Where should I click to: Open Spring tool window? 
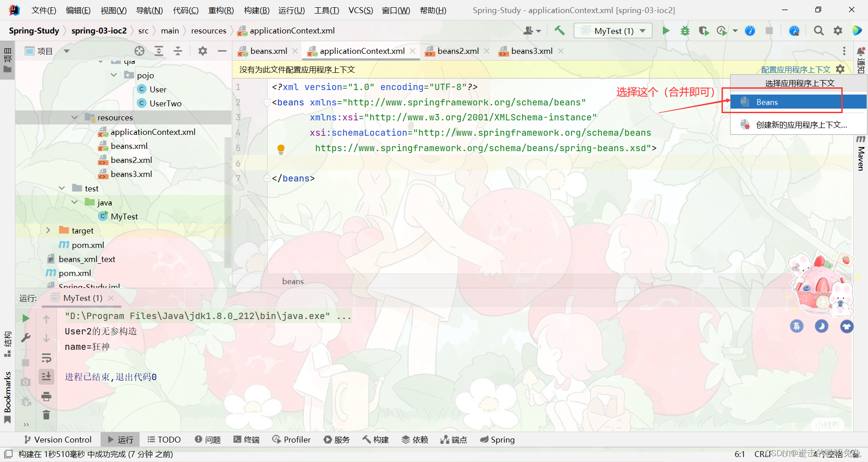497,440
